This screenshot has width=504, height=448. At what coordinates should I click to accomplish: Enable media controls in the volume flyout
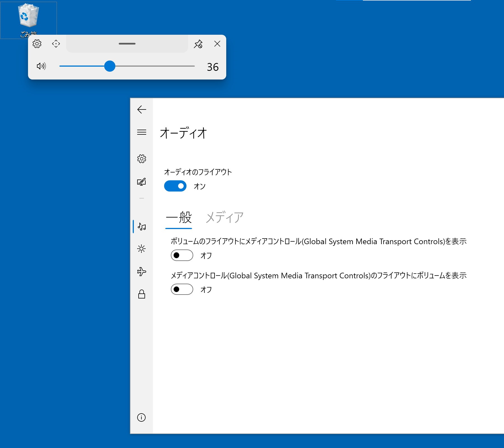pos(182,255)
